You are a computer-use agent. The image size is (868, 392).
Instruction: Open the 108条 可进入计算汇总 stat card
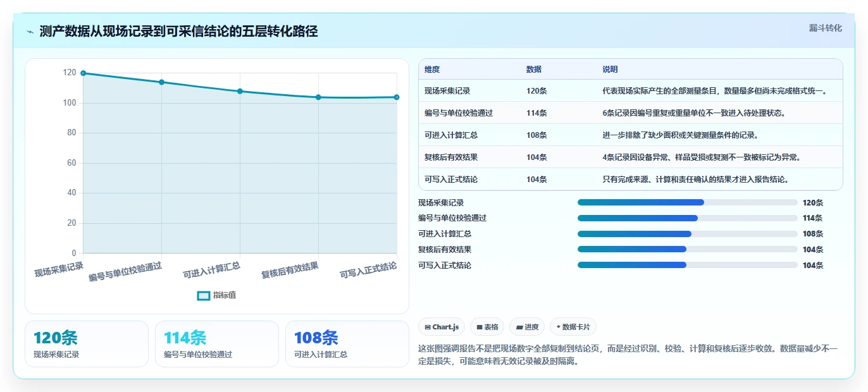347,344
